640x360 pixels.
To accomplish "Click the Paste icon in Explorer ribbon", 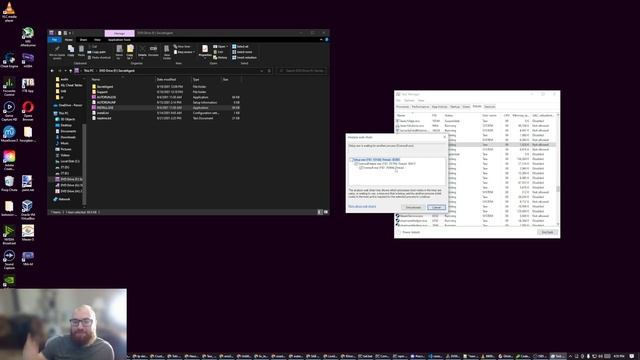I will 81,51.
